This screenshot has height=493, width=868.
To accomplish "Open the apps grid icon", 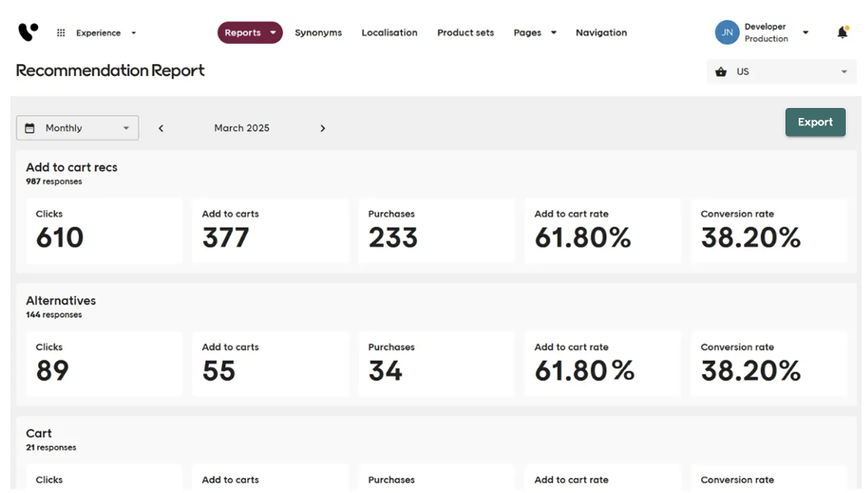I will pyautogui.click(x=61, y=33).
